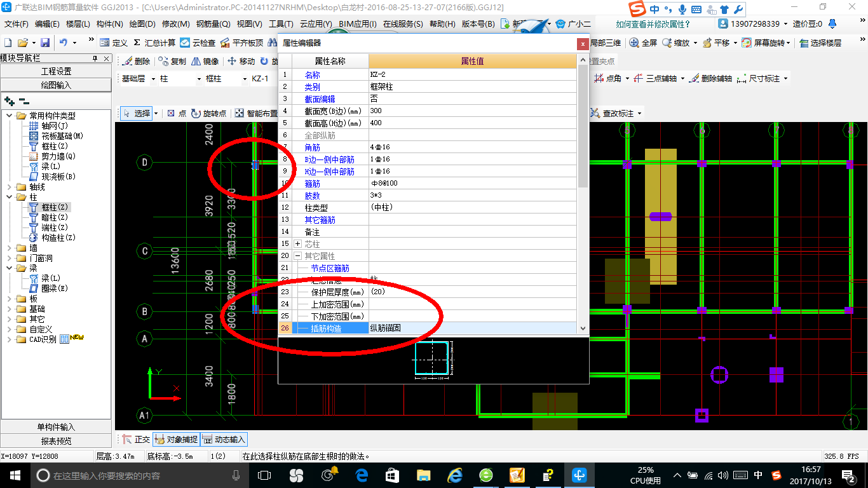Open 单构件输入 module

56,427
